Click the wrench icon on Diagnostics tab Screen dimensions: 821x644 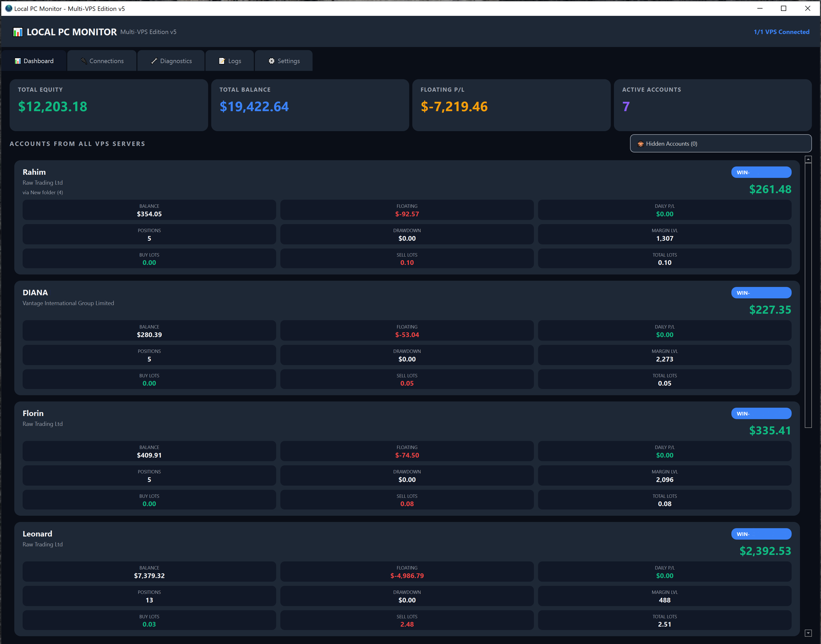[x=154, y=61]
